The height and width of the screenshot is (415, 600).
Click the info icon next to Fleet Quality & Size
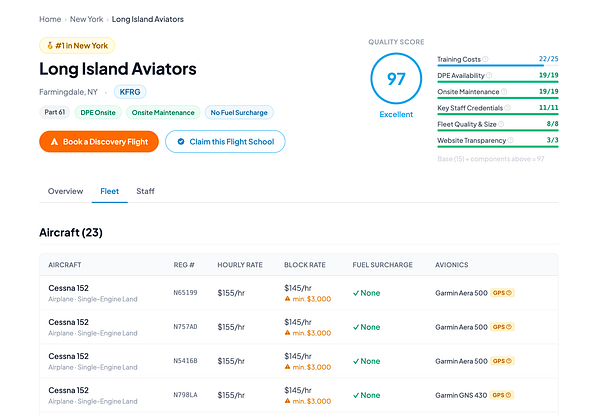[501, 124]
